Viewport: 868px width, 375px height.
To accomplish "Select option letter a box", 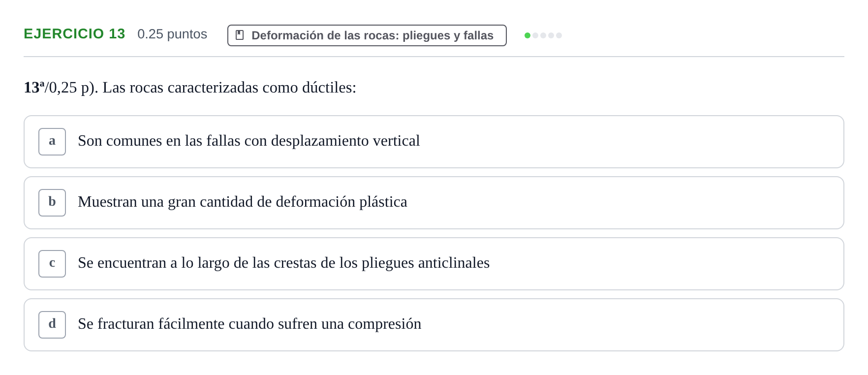I will click(52, 142).
